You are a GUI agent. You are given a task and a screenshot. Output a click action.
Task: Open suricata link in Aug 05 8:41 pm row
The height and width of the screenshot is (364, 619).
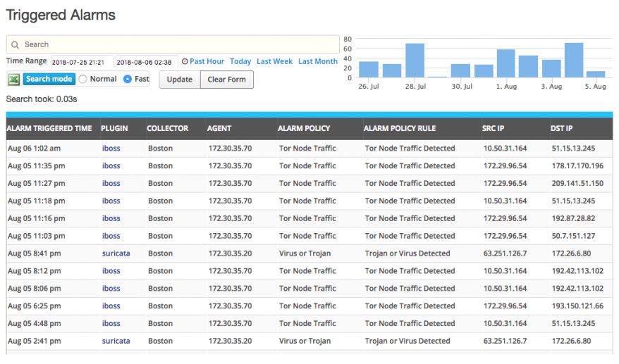point(116,253)
